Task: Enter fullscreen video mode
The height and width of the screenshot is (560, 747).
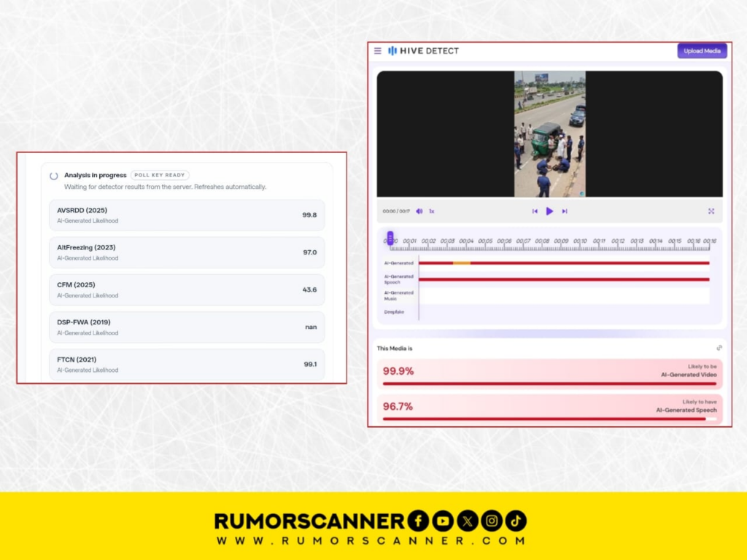Action: [711, 211]
